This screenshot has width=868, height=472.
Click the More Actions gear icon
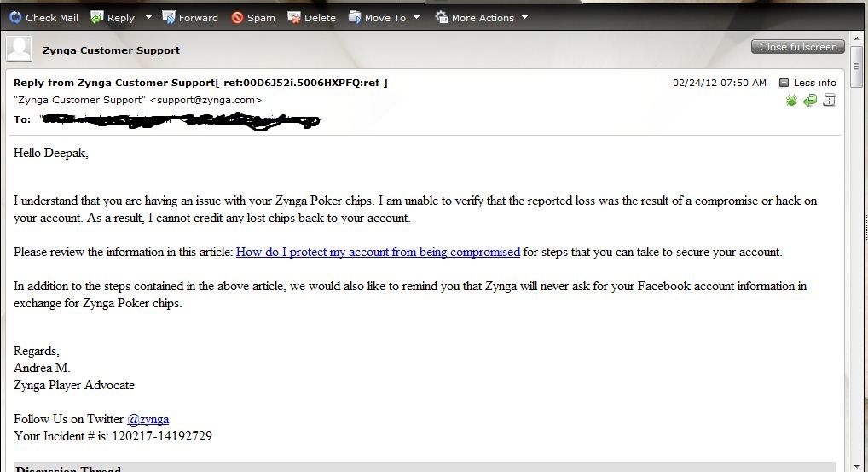click(441, 18)
